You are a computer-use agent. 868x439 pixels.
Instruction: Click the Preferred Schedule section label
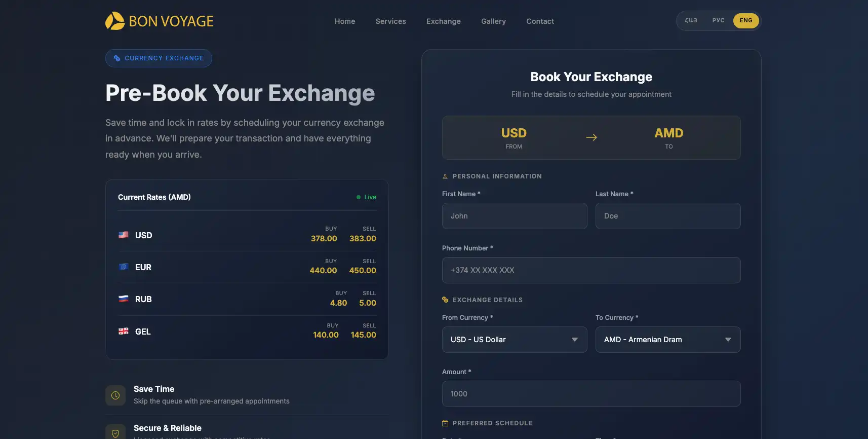click(492, 423)
